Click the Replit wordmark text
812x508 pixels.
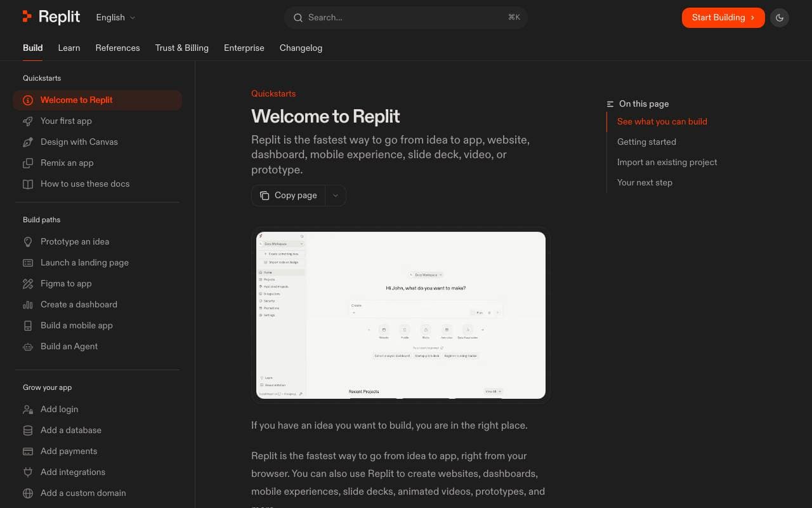coord(59,17)
